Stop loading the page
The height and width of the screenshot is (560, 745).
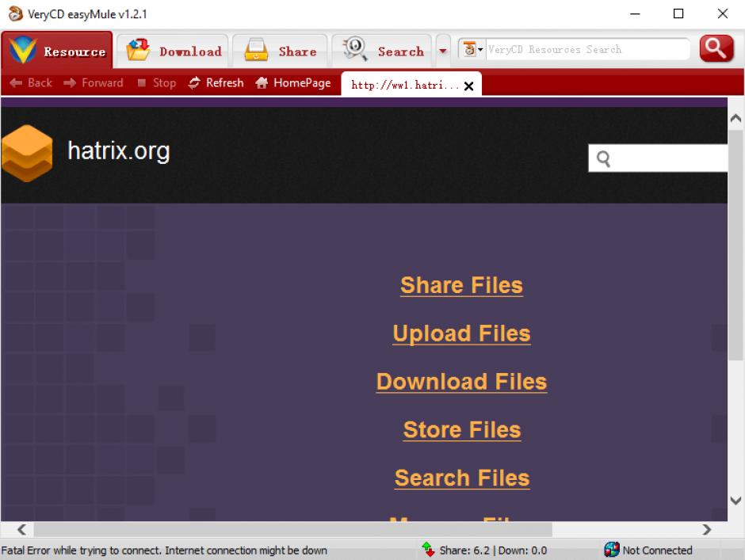pyautogui.click(x=156, y=83)
